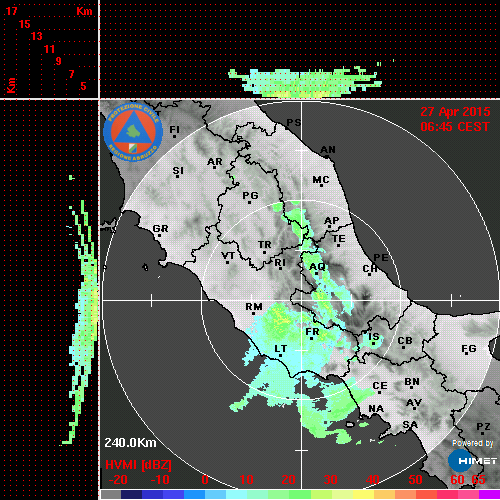
Task: Click the city label TR
Action: click(265, 245)
